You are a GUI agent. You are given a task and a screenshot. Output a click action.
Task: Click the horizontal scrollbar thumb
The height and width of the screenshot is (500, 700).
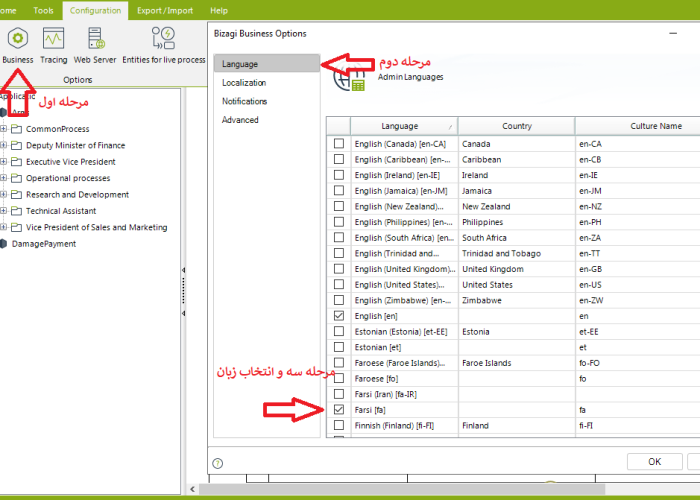[402, 489]
